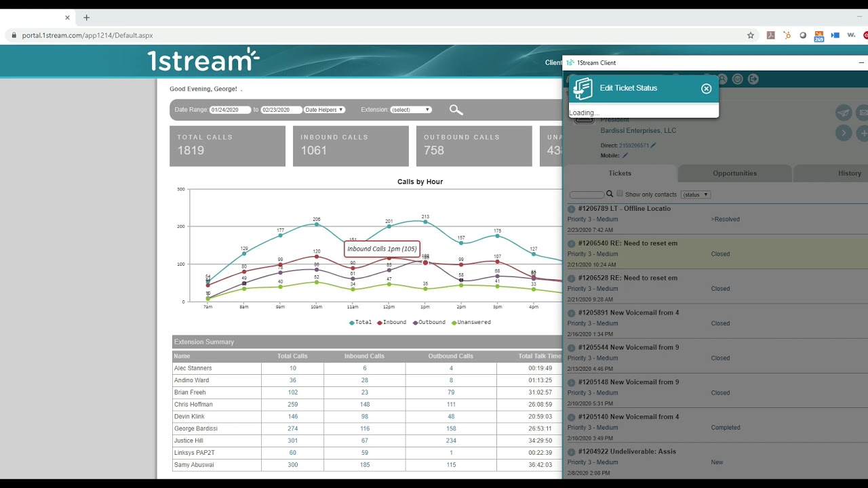Open the HubSpot extension icon

click(787, 35)
